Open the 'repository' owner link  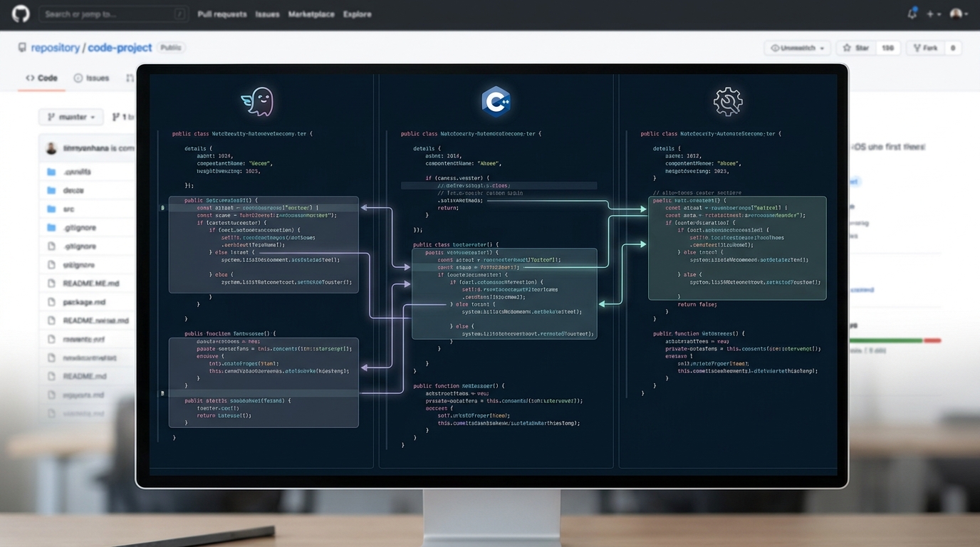(x=56, y=48)
